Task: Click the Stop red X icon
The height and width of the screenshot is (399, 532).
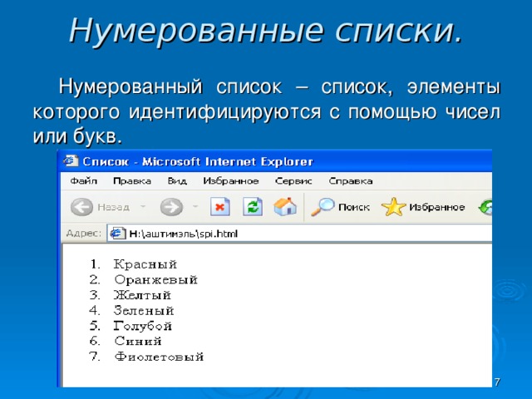Action: (x=219, y=207)
